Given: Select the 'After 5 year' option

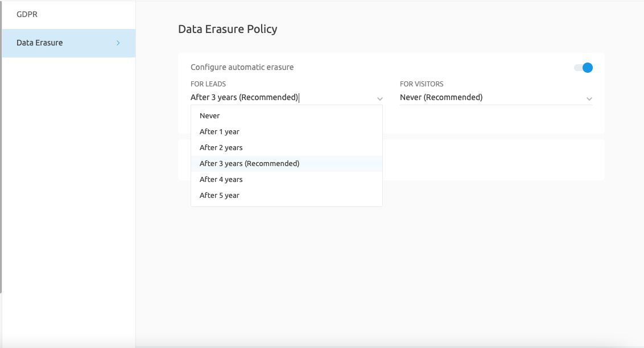Looking at the screenshot, I should point(220,195).
